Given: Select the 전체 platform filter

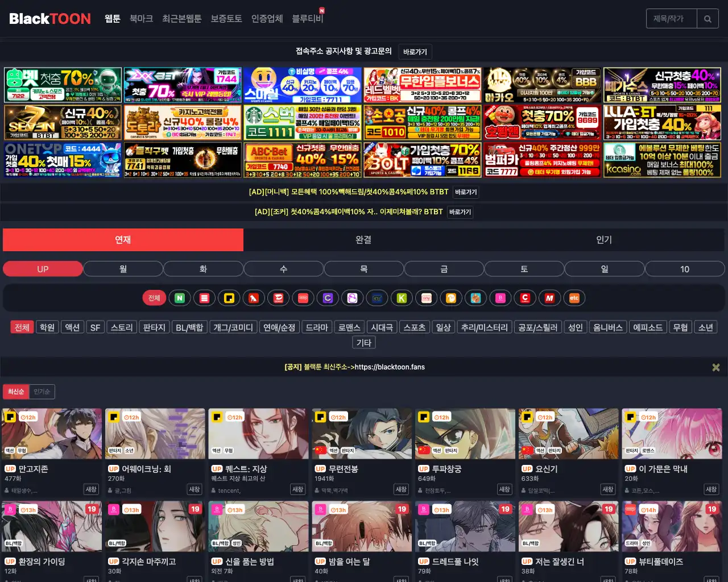Looking at the screenshot, I should coord(154,297).
